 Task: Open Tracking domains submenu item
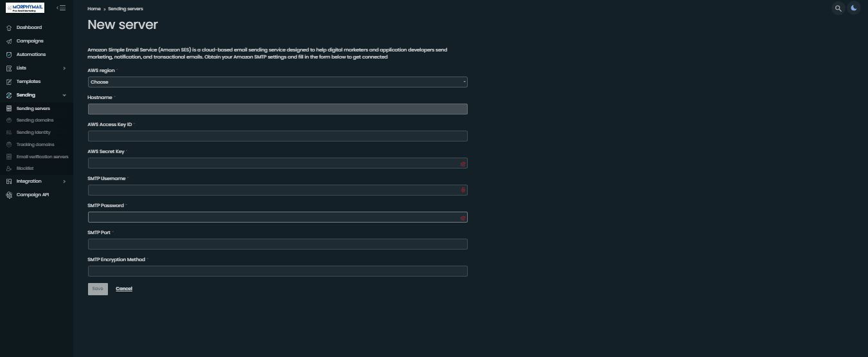37,145
